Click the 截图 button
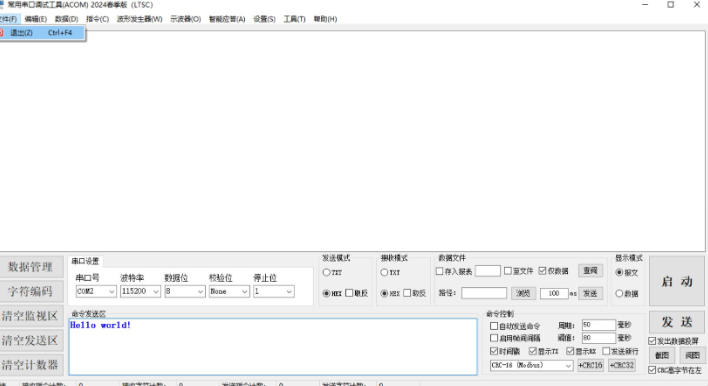The height and width of the screenshot is (386, 708). coord(662,355)
